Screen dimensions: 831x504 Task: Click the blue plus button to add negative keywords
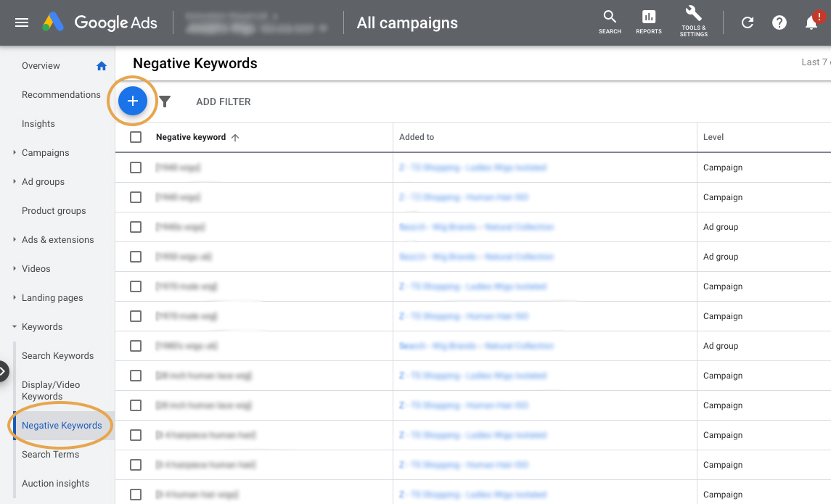click(133, 101)
